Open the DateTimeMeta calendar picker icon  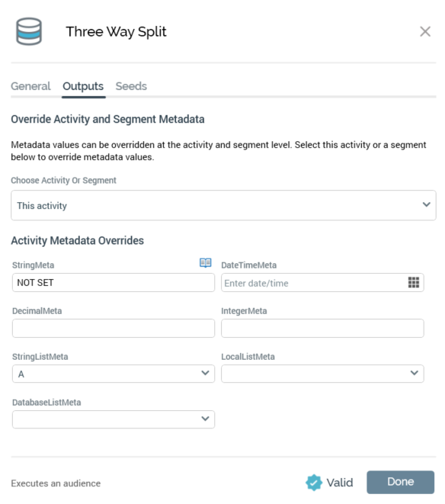tap(414, 283)
